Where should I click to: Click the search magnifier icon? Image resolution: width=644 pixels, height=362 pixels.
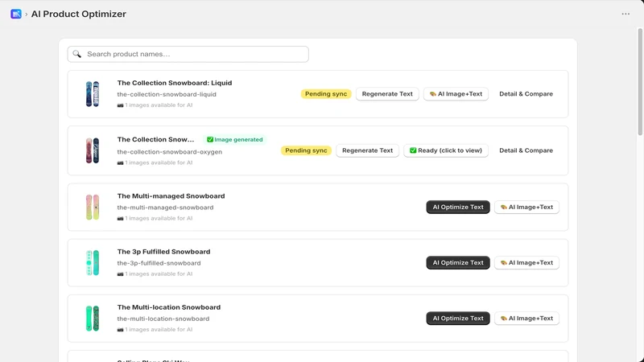pyautogui.click(x=76, y=54)
